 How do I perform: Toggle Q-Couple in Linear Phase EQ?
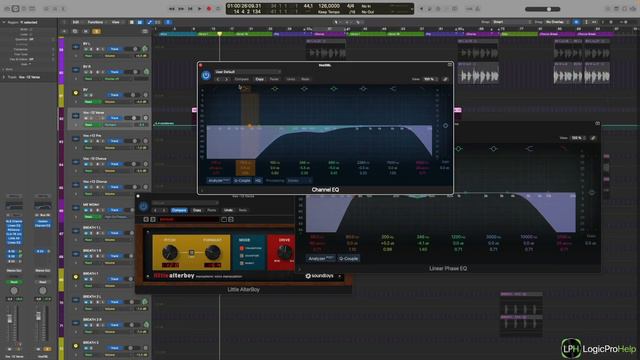pyautogui.click(x=349, y=258)
